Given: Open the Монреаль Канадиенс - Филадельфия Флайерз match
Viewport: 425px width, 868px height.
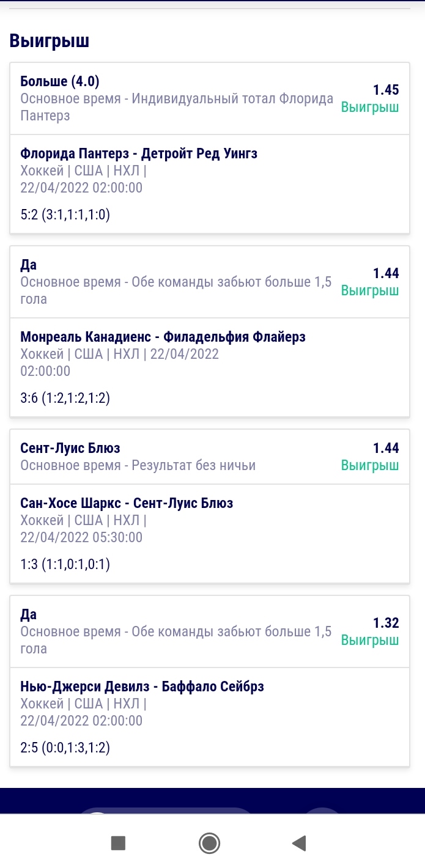Looking at the screenshot, I should click(x=163, y=337).
